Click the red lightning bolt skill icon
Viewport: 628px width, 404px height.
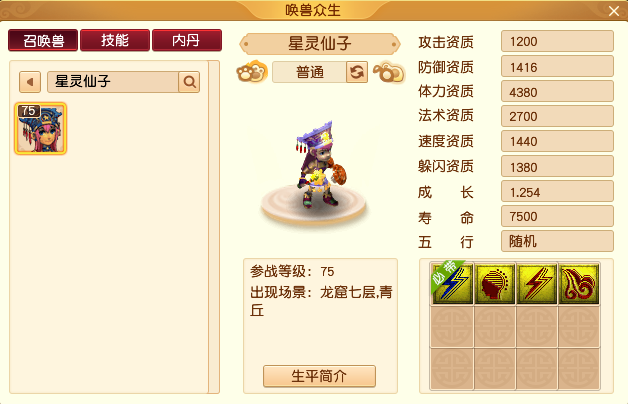click(x=537, y=284)
